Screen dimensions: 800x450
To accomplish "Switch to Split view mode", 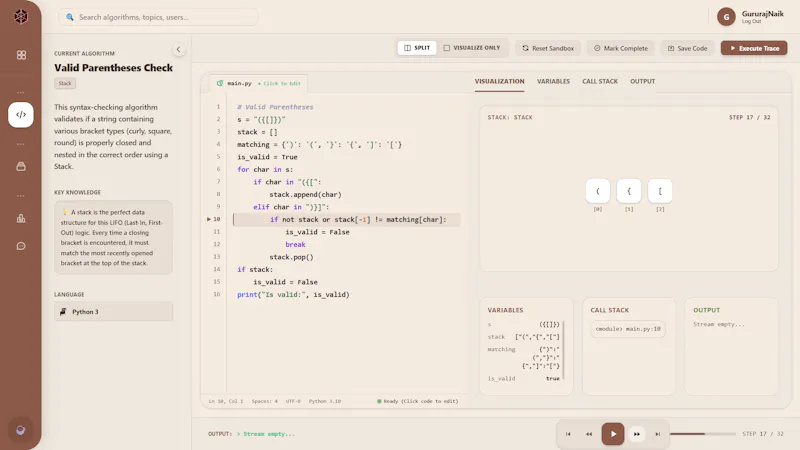I will pos(417,48).
